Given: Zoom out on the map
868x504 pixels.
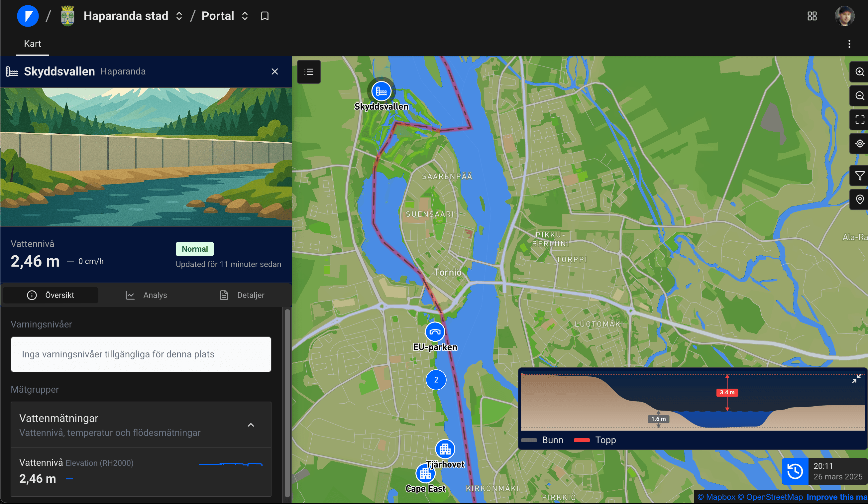Looking at the screenshot, I should (x=860, y=95).
